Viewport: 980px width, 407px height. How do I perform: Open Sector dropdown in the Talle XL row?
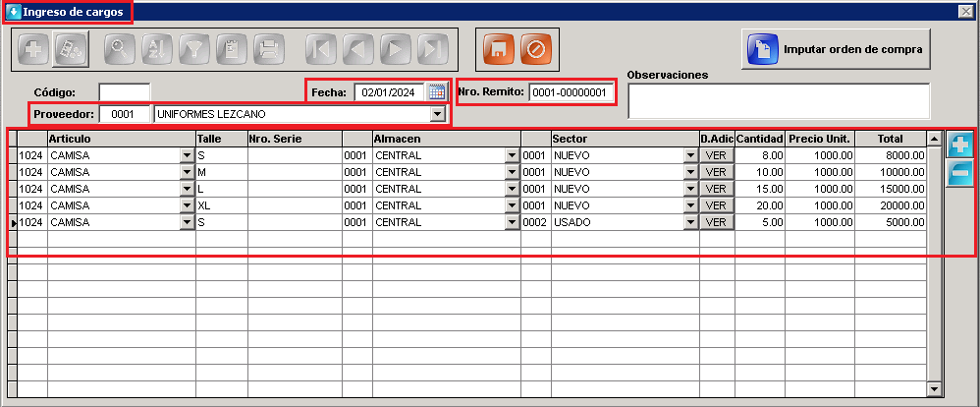(690, 205)
